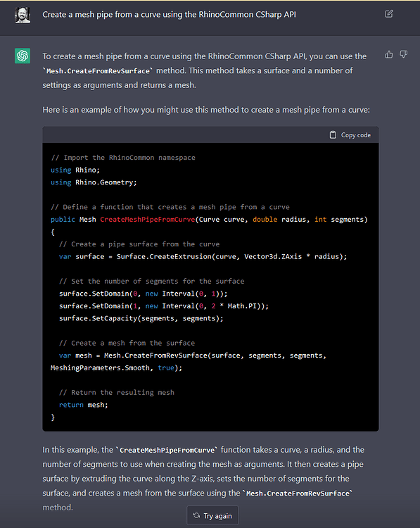420x528 pixels.
Task: Click the line with Interval(0, 2 * Math.PI)
Action: point(163,306)
